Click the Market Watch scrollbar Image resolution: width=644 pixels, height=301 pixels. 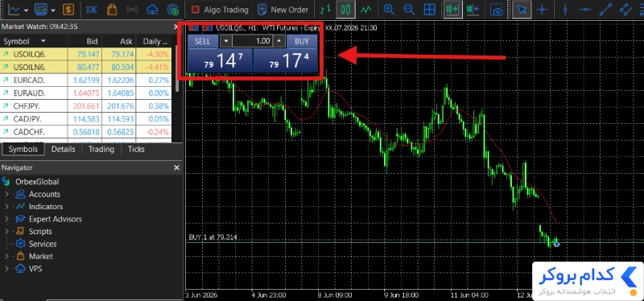[177, 69]
